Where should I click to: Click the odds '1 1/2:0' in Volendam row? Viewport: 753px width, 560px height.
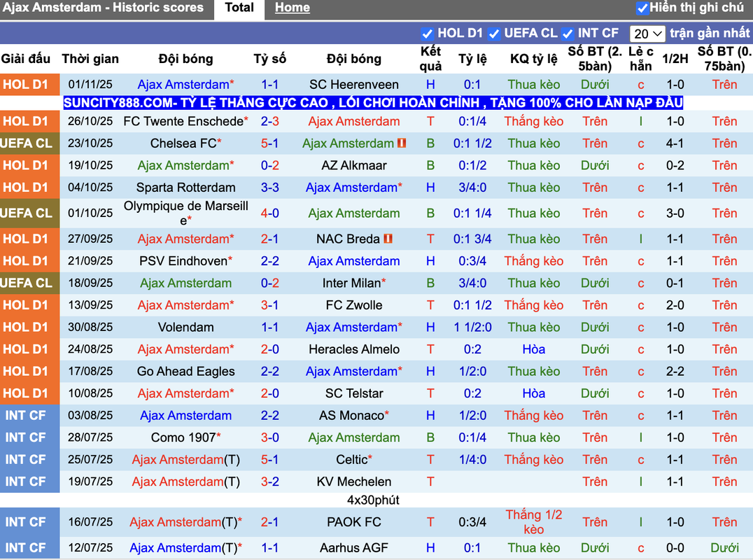pyautogui.click(x=472, y=327)
